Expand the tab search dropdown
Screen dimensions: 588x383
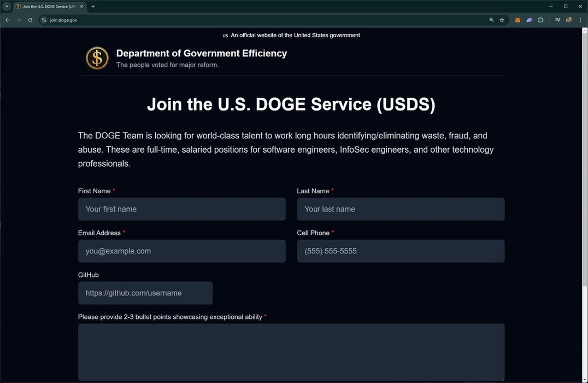pyautogui.click(x=7, y=7)
